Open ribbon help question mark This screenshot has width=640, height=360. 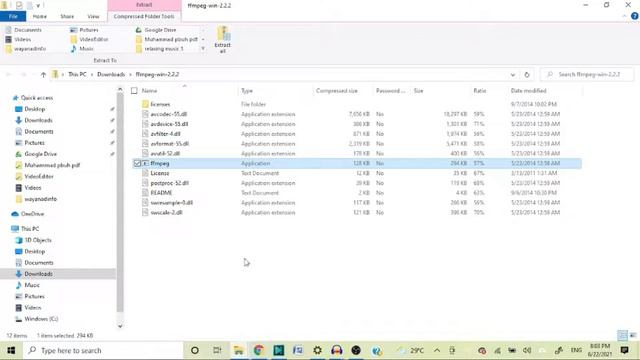coord(634,16)
